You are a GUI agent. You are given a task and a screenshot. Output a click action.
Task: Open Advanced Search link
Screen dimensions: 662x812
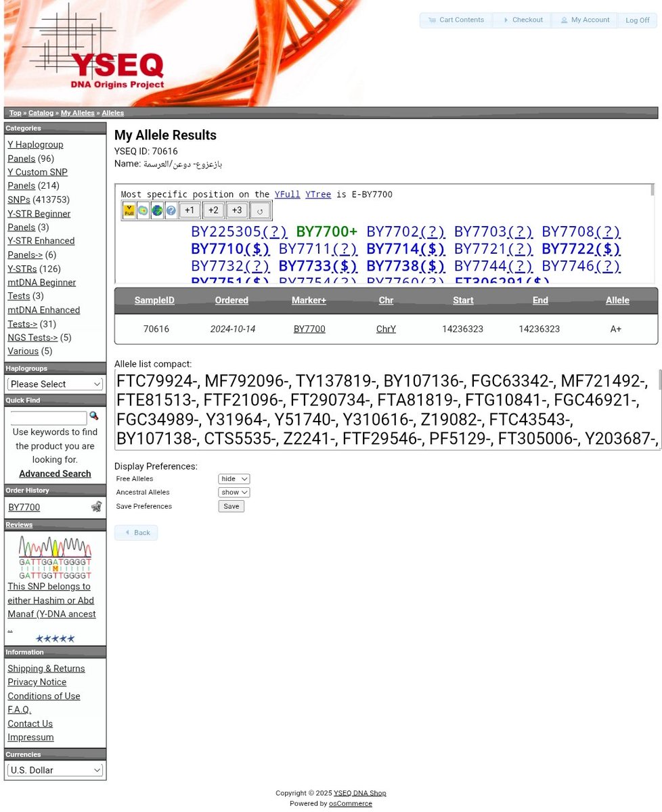[x=55, y=474]
